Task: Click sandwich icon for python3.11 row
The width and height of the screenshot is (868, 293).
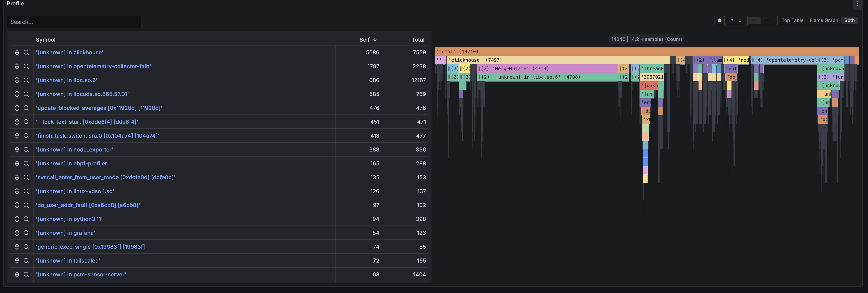Action: click(x=17, y=219)
